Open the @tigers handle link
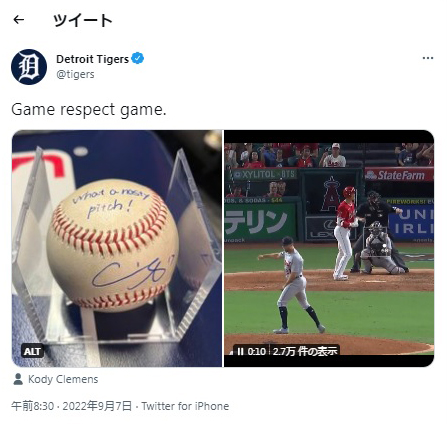This screenshot has width=447, height=424. tap(75, 74)
